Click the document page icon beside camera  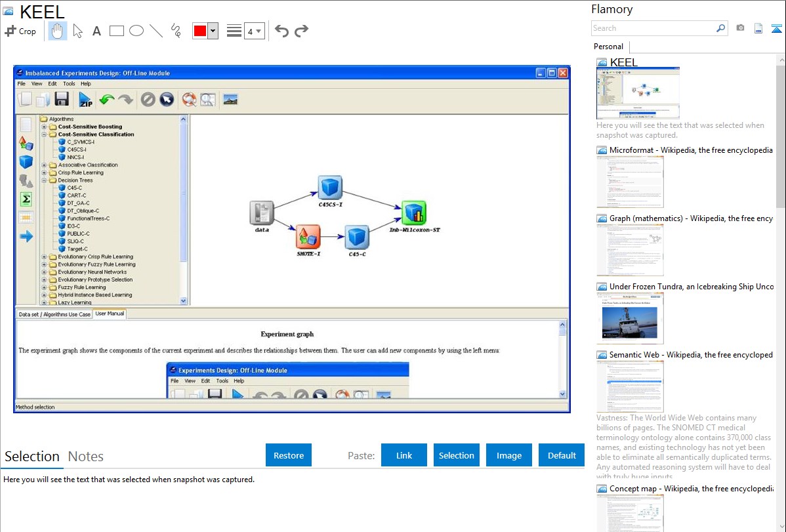pyautogui.click(x=758, y=28)
